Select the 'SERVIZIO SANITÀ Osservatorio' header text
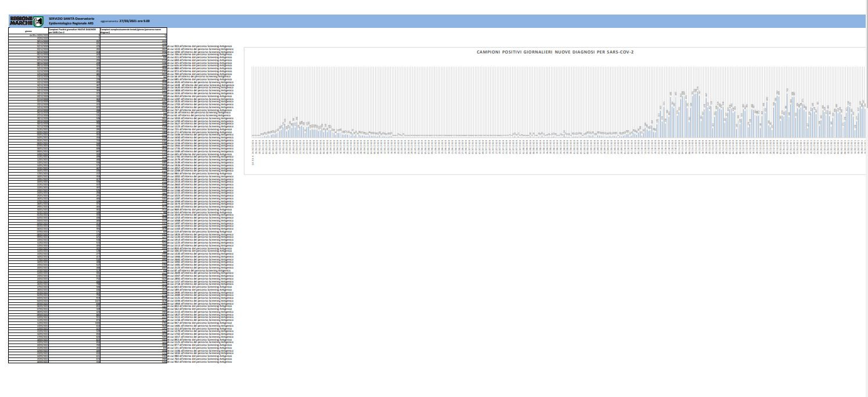 click(x=71, y=19)
